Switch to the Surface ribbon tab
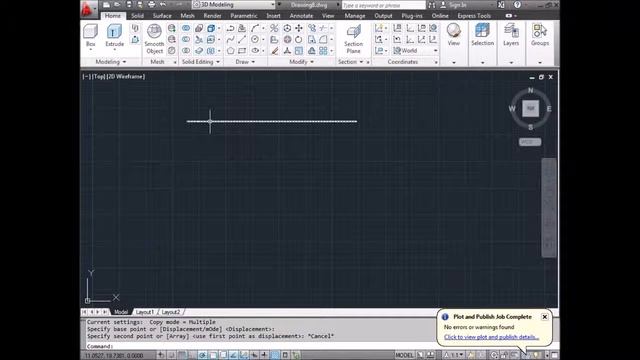 click(x=162, y=16)
